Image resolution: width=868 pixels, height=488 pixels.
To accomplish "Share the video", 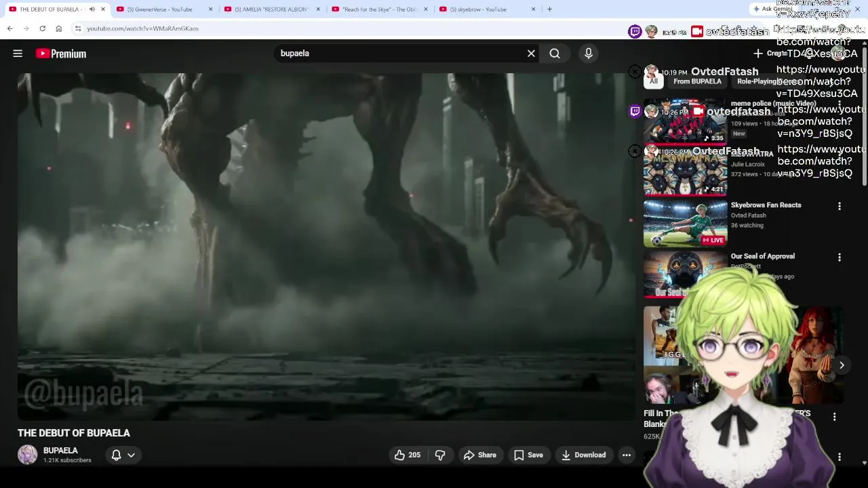I will click(480, 455).
